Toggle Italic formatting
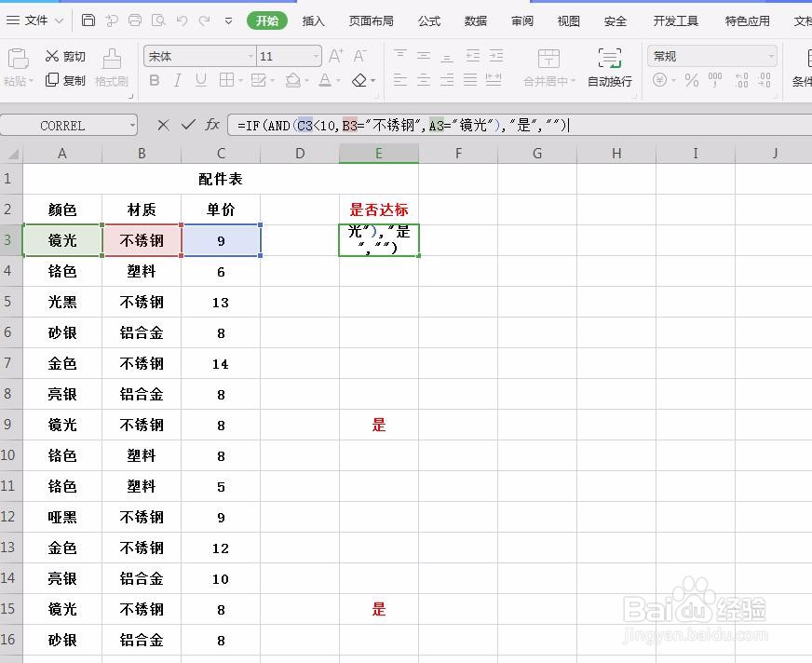The height and width of the screenshot is (663, 812). 177,81
